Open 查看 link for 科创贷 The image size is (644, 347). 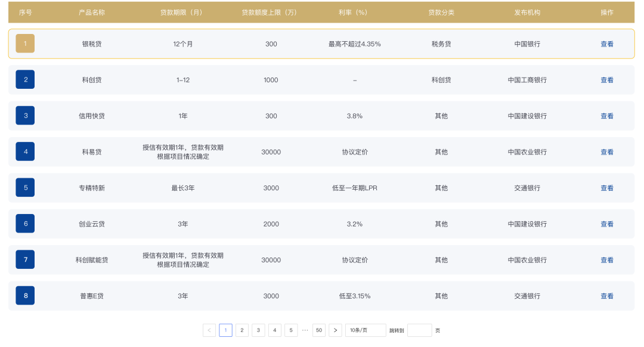606,80
